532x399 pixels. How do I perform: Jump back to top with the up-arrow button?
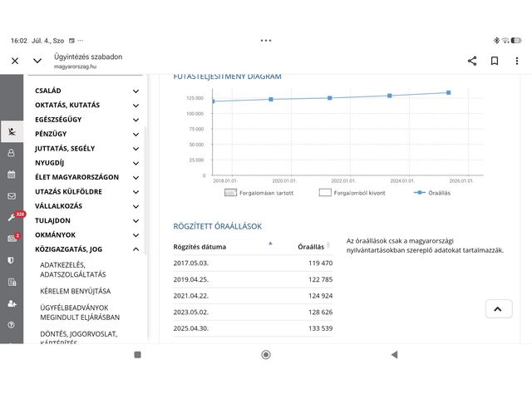pos(499,308)
